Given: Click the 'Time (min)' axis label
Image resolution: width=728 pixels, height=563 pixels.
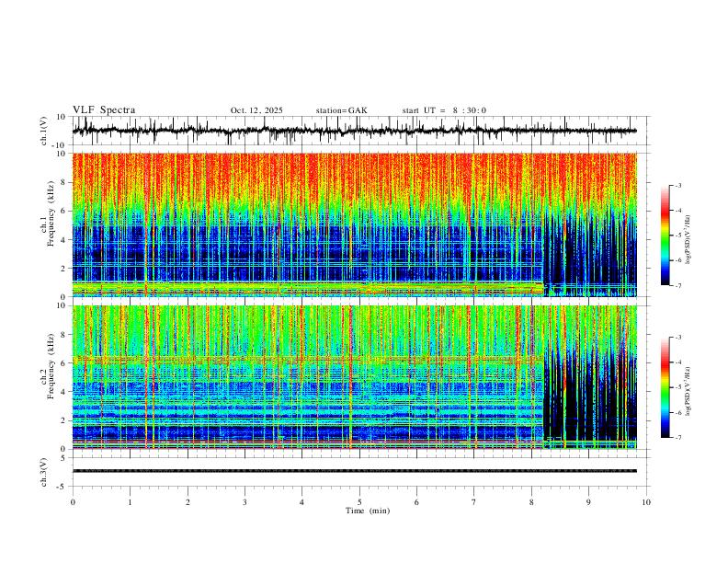Looking at the screenshot, I should 368,511.
